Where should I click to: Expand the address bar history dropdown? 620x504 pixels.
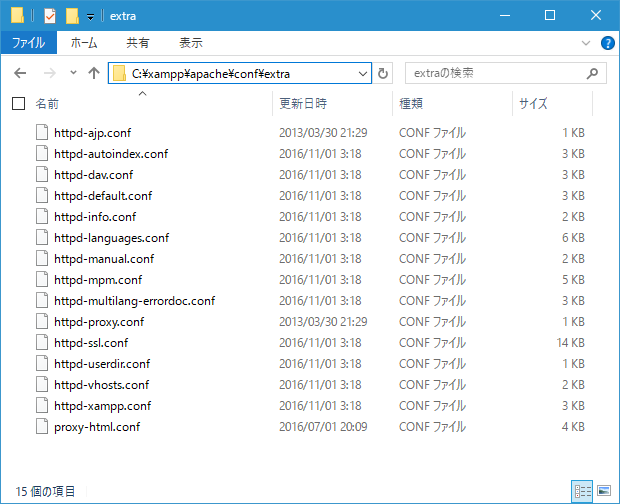(x=363, y=74)
